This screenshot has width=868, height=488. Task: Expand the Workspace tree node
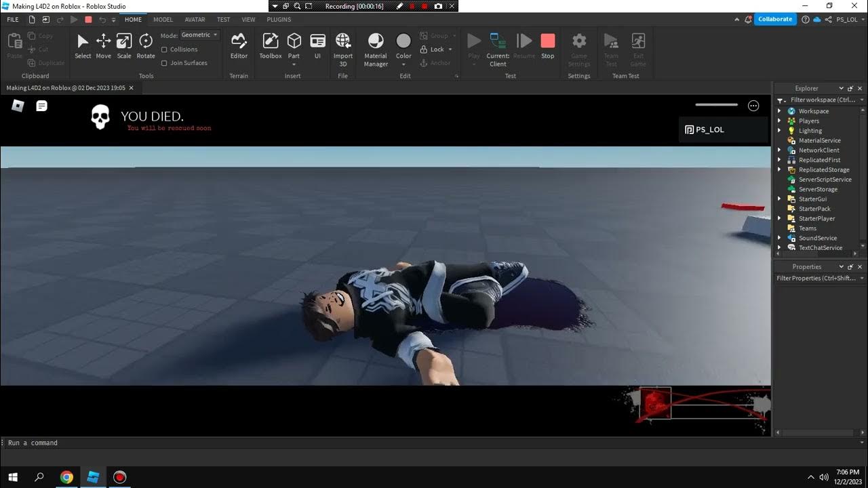point(779,111)
